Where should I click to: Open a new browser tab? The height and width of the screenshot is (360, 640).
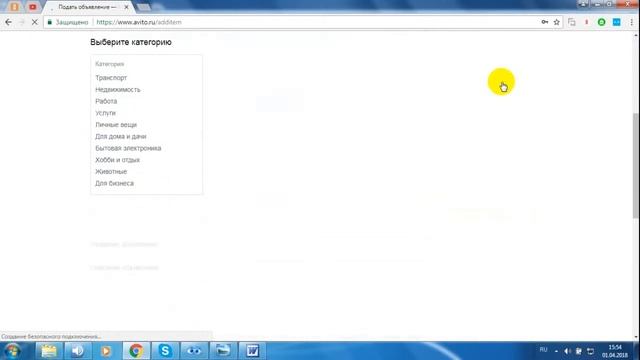(x=143, y=7)
